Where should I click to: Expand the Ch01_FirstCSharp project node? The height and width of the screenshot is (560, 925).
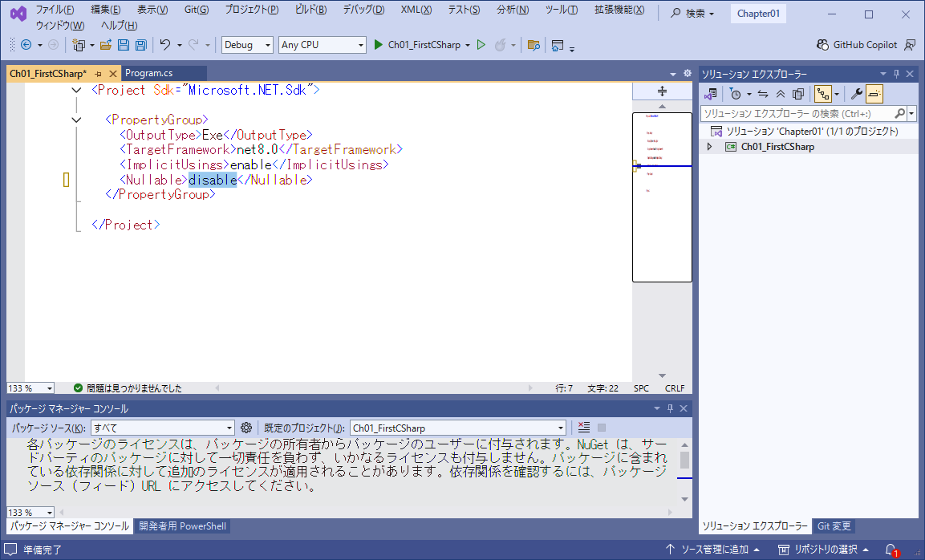[x=710, y=147]
